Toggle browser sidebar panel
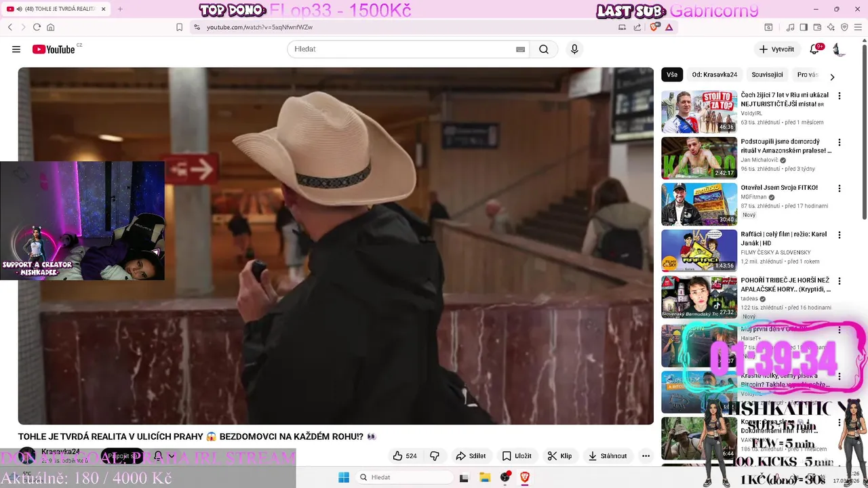 [x=804, y=27]
